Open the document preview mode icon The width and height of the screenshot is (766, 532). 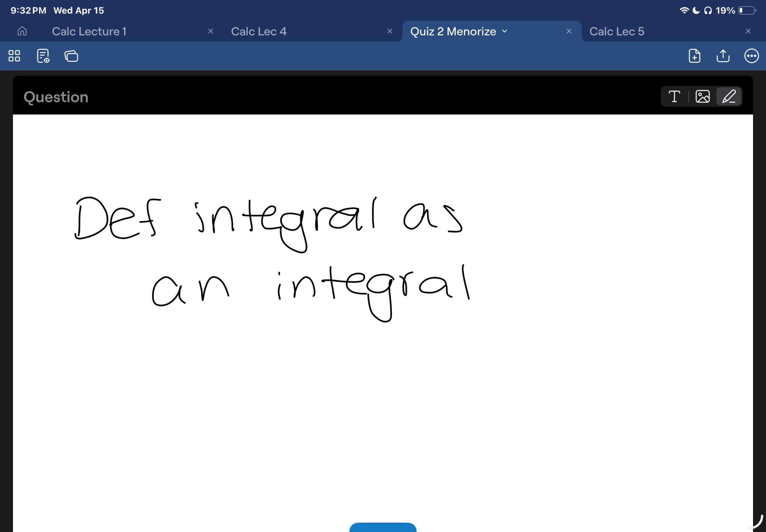coord(43,56)
